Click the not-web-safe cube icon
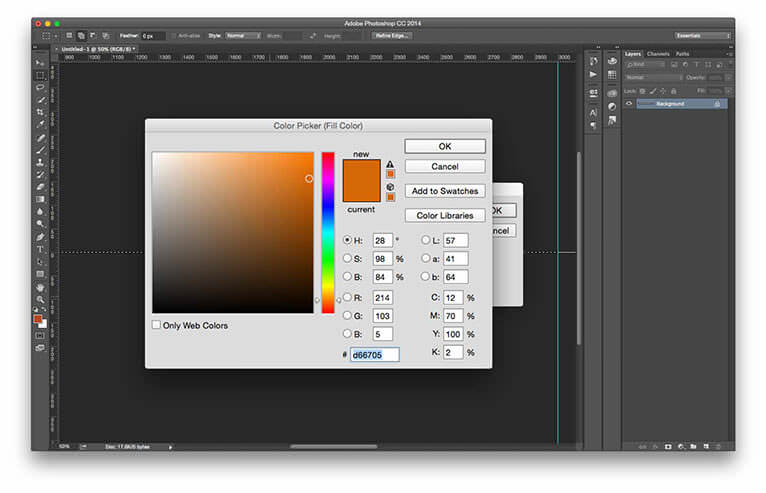Image resolution: width=766 pixels, height=493 pixels. point(390,187)
